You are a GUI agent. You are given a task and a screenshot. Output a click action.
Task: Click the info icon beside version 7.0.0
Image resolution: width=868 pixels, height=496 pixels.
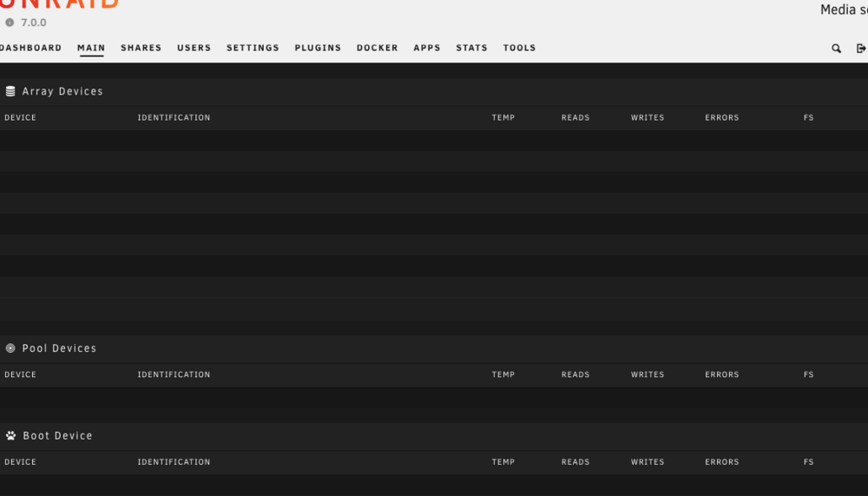coord(10,23)
